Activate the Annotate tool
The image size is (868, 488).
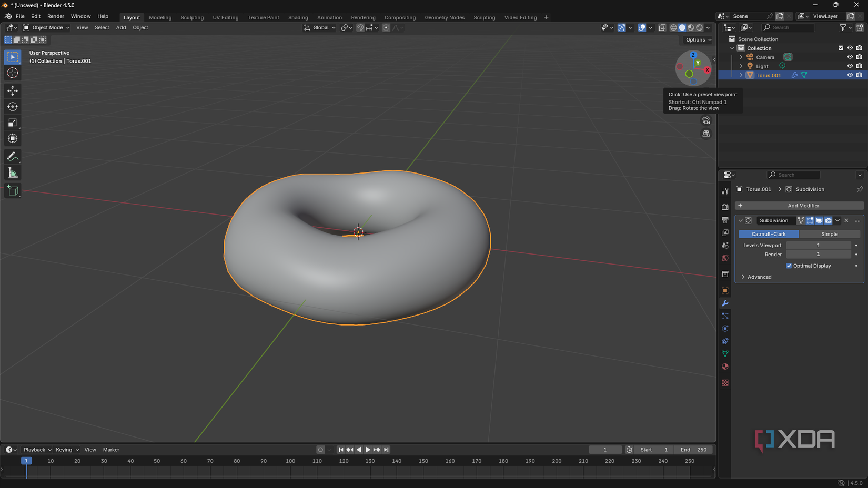pos(12,156)
